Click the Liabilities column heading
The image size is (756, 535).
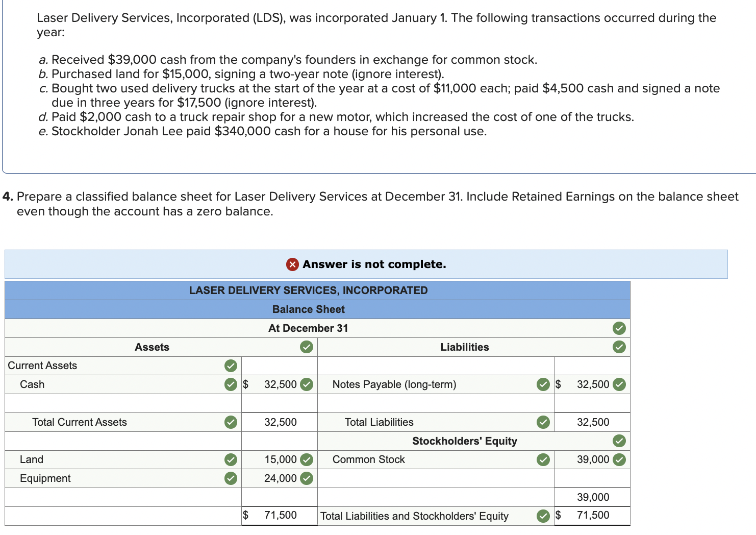(464, 347)
